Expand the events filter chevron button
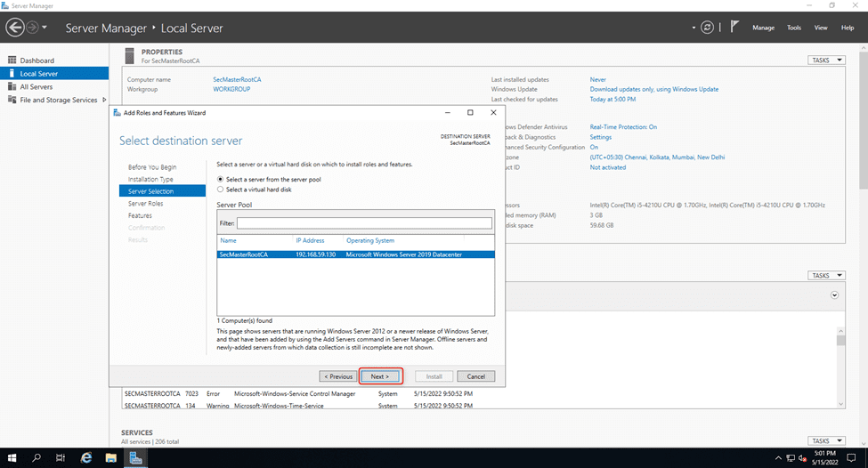868x468 pixels. 834,295
